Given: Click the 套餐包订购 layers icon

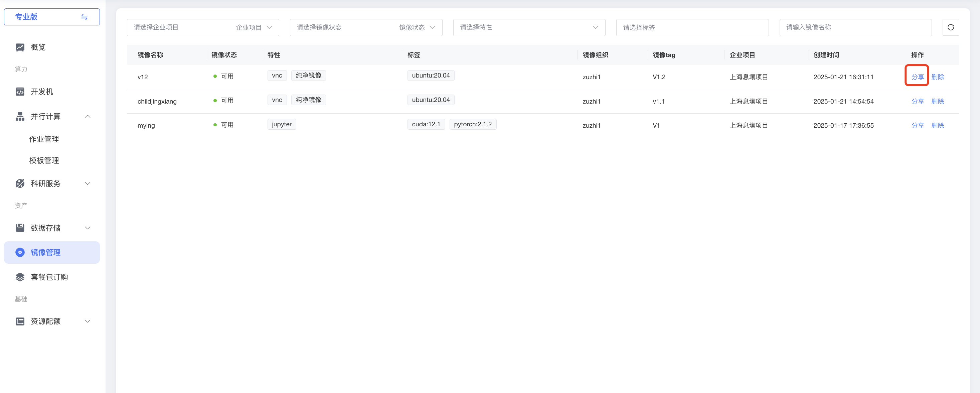Looking at the screenshot, I should pos(20,277).
